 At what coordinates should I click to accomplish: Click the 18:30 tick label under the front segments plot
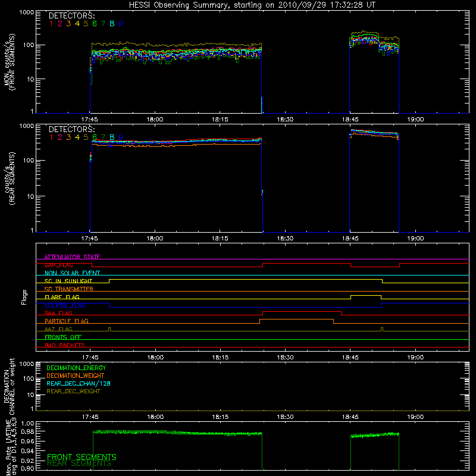pos(285,120)
